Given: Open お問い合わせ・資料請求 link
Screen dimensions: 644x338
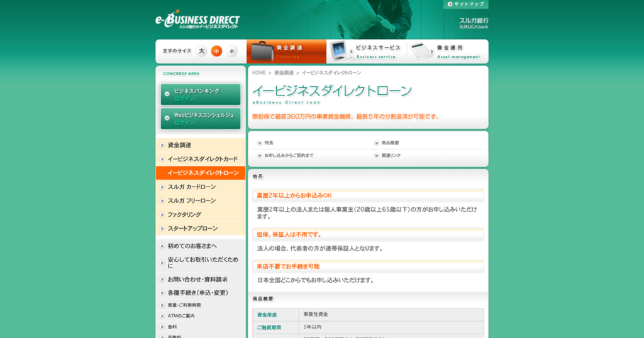Looking at the screenshot, I should pyautogui.click(x=201, y=280).
